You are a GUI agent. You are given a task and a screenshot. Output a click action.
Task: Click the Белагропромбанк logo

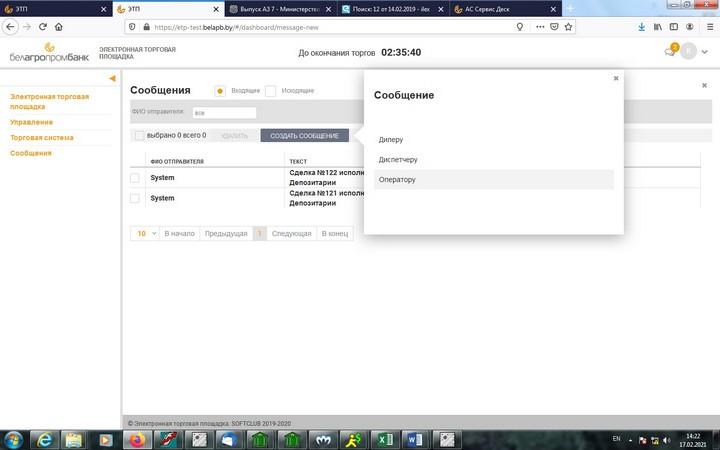48,52
